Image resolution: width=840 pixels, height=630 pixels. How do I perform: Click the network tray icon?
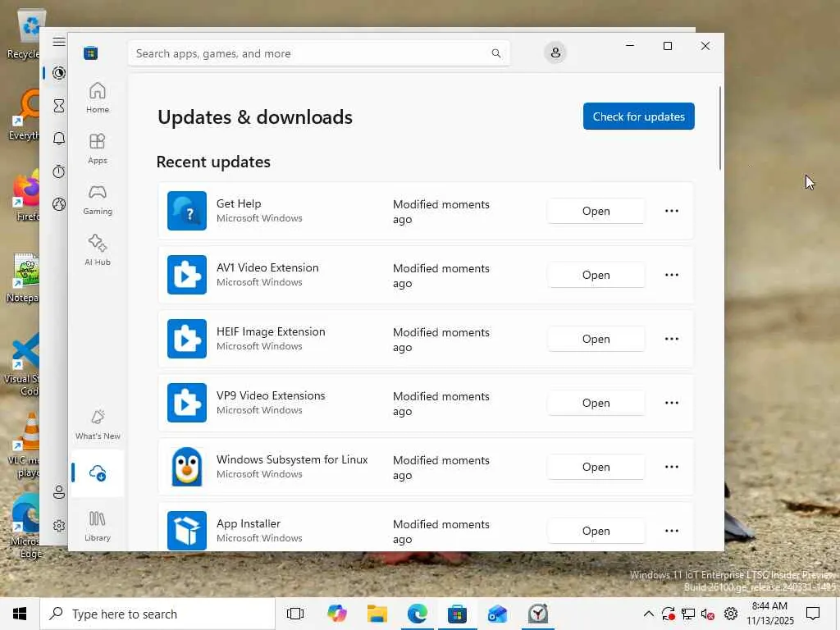tap(688, 614)
